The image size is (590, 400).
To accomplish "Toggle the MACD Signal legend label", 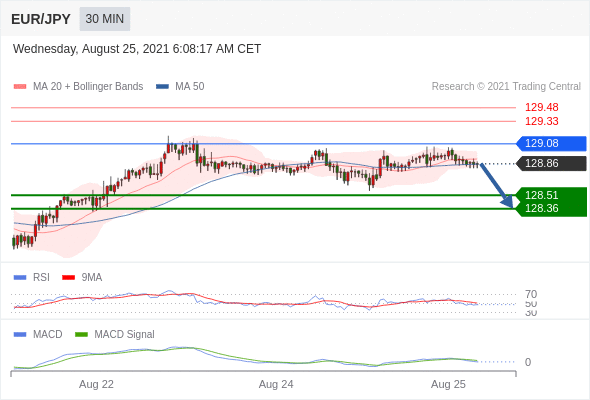I will point(124,335).
